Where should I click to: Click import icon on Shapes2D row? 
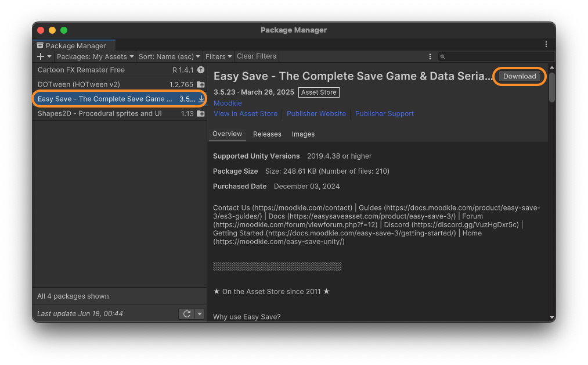[201, 113]
